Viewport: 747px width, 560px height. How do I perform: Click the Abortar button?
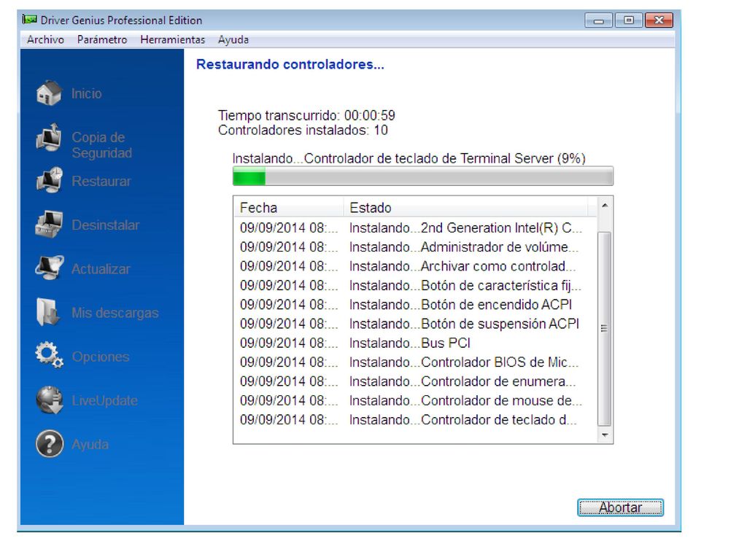coord(620,507)
